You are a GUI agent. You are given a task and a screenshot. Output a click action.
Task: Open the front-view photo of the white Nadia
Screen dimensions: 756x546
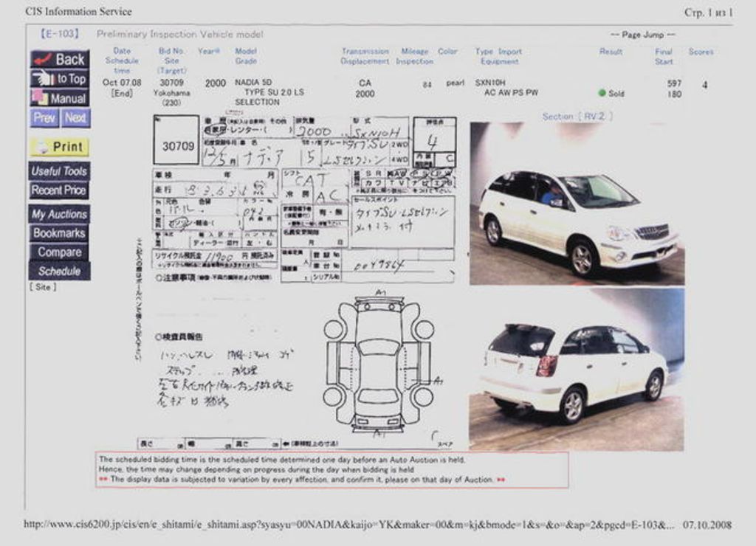click(x=577, y=204)
